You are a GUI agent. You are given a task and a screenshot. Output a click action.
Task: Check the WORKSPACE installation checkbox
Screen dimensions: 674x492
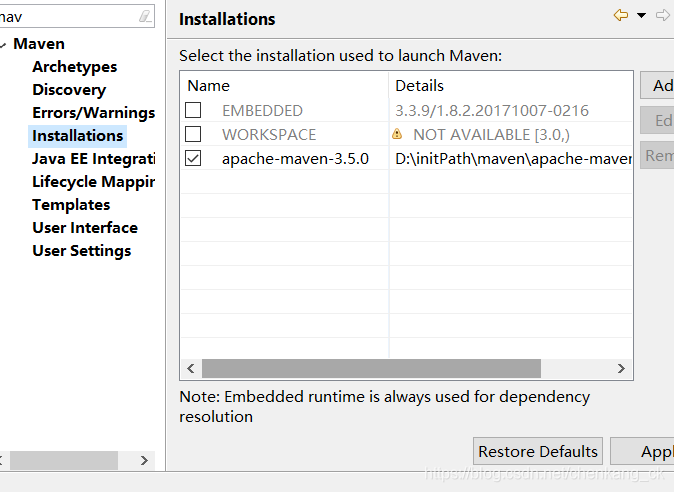[x=193, y=134]
